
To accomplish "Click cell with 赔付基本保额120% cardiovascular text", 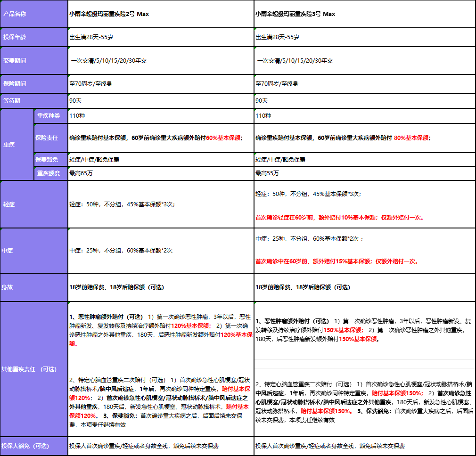I will coord(161,402).
